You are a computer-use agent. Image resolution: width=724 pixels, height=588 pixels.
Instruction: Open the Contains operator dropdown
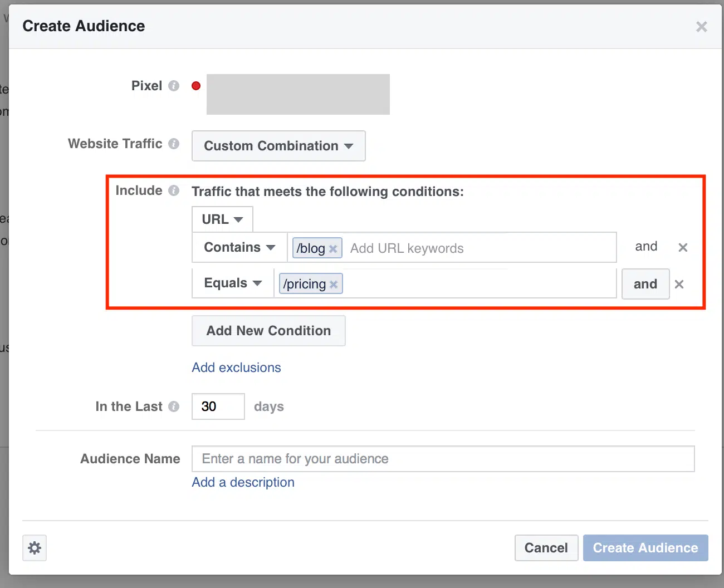(x=239, y=247)
